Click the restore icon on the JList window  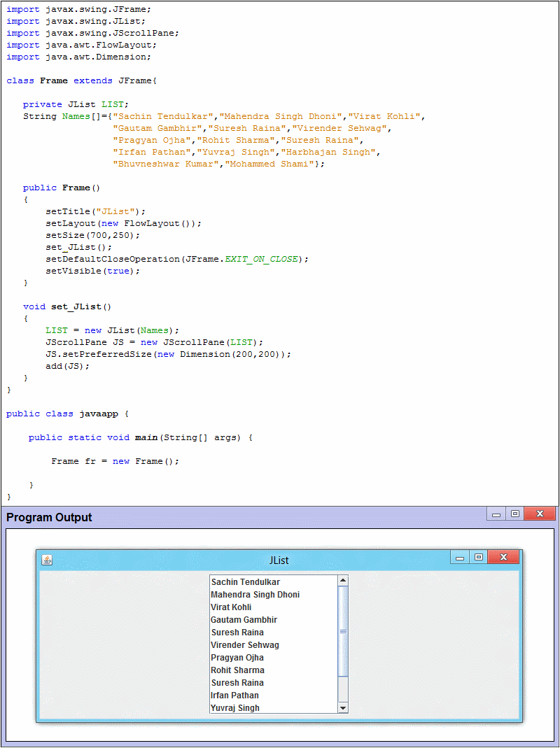tap(479, 557)
